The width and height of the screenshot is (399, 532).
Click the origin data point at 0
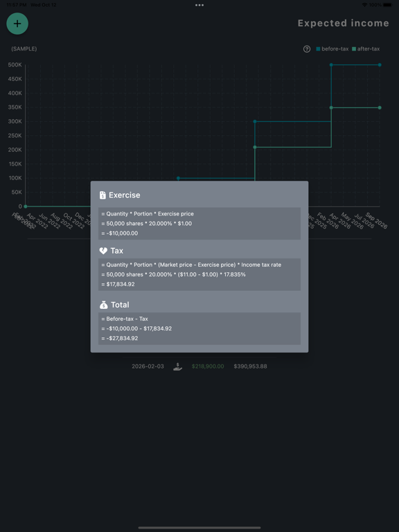click(x=25, y=206)
